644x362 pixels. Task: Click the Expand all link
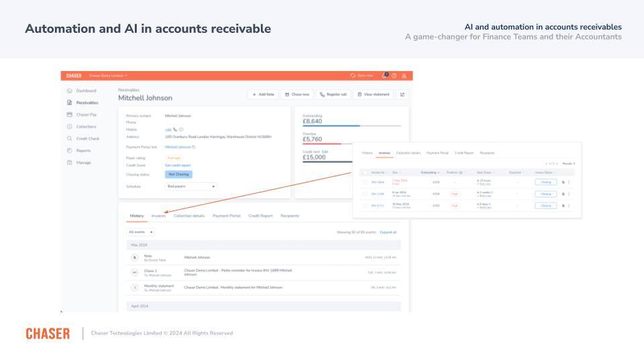click(388, 233)
